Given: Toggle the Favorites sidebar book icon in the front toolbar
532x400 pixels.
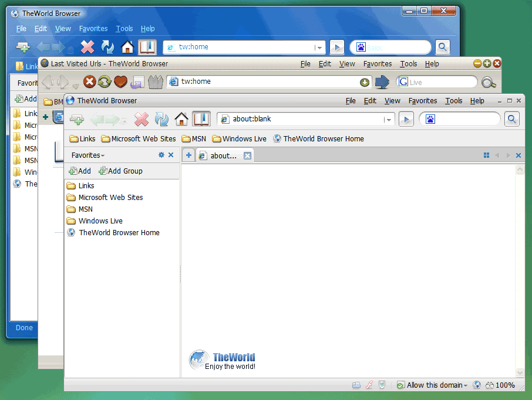Looking at the screenshot, I should [x=201, y=120].
